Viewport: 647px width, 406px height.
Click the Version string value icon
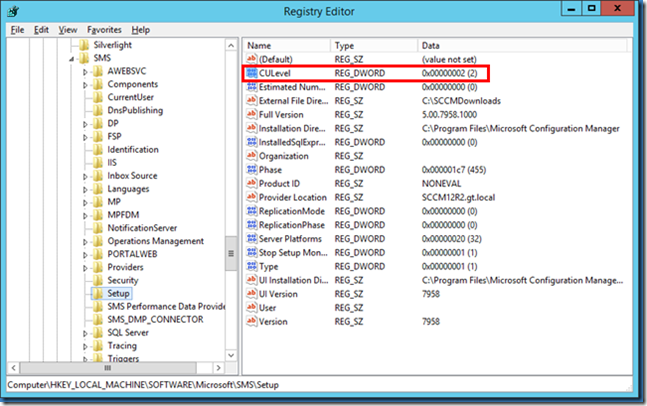[252, 321]
